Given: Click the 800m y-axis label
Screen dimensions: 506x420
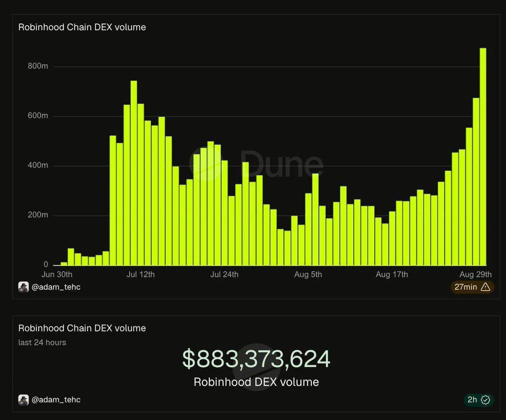Looking at the screenshot, I should pyautogui.click(x=39, y=66).
